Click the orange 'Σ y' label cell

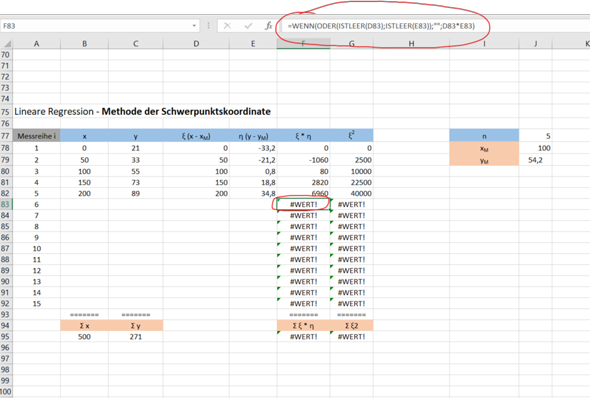click(x=135, y=325)
